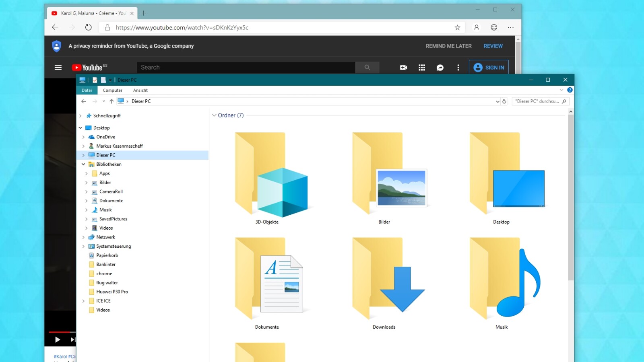Focus the "Dieser PC" durchsuchen search box
Image resolution: width=644 pixels, height=362 pixels.
tap(541, 101)
